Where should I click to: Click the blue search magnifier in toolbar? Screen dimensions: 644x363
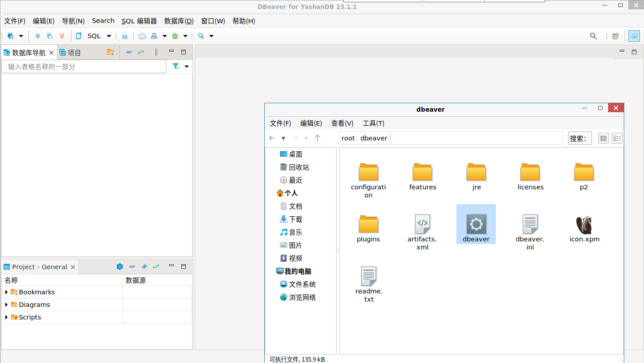pos(201,36)
